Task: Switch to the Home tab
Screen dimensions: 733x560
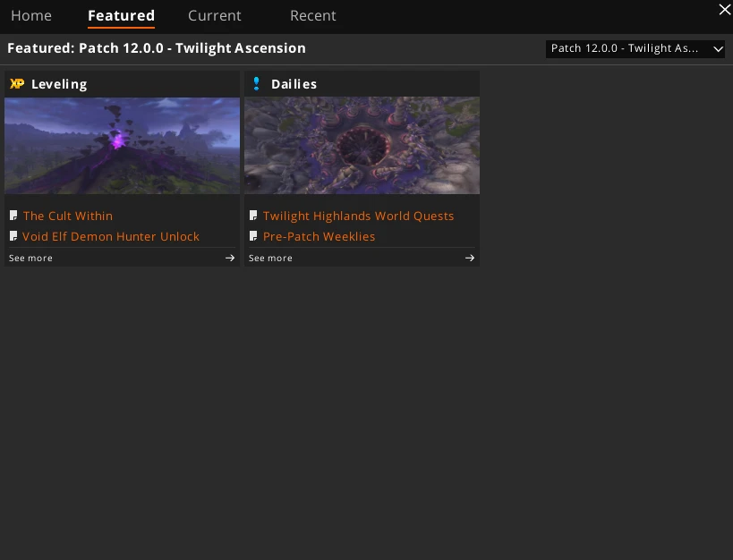Action: click(31, 15)
